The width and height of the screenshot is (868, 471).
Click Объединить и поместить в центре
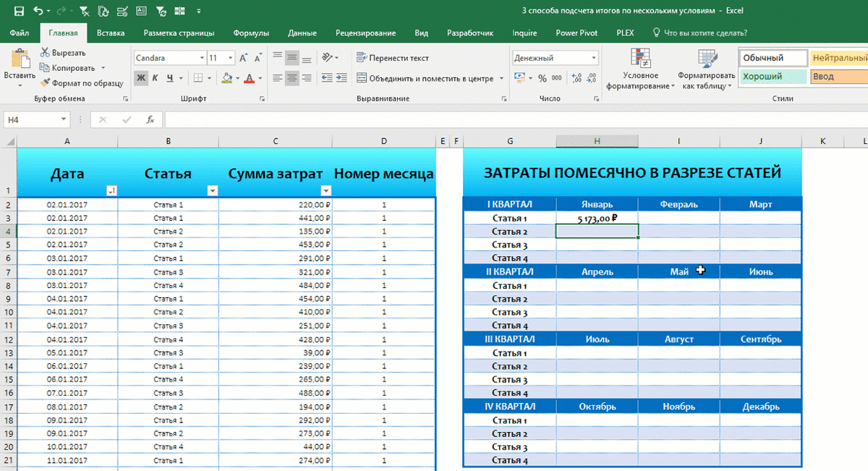pos(425,78)
